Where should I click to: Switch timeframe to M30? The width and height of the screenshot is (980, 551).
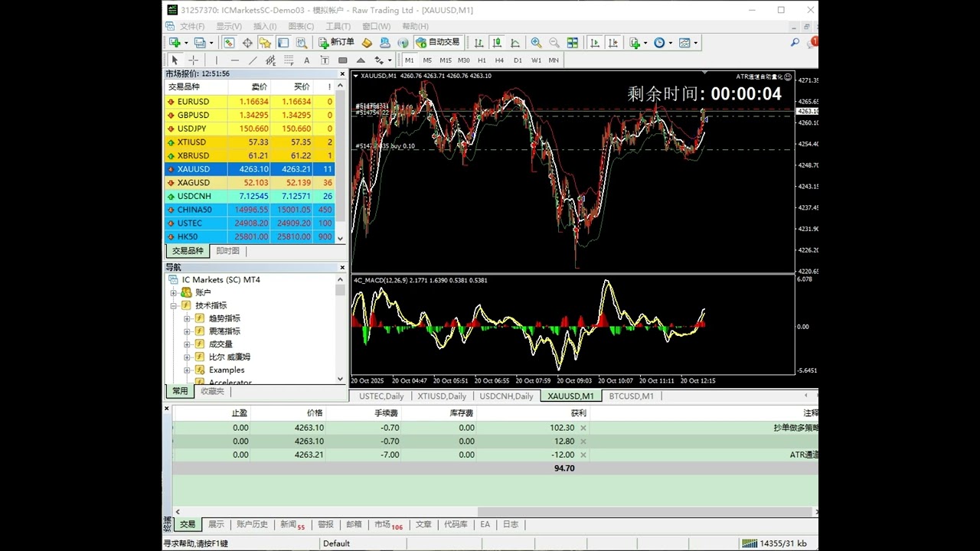point(464,60)
